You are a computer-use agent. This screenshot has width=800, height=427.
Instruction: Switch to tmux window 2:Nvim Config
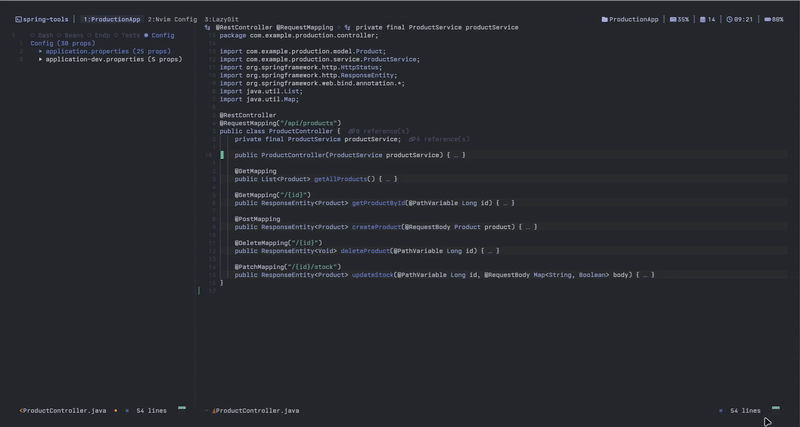tap(172, 19)
